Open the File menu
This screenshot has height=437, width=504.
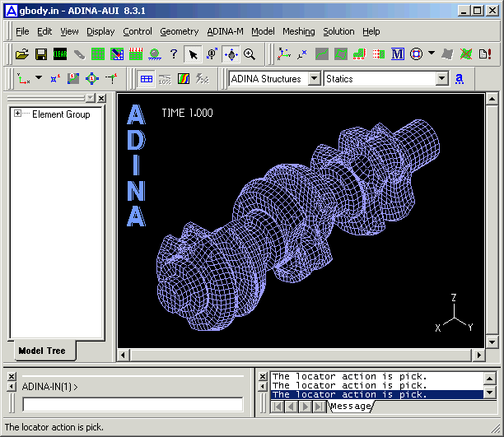coord(22,31)
